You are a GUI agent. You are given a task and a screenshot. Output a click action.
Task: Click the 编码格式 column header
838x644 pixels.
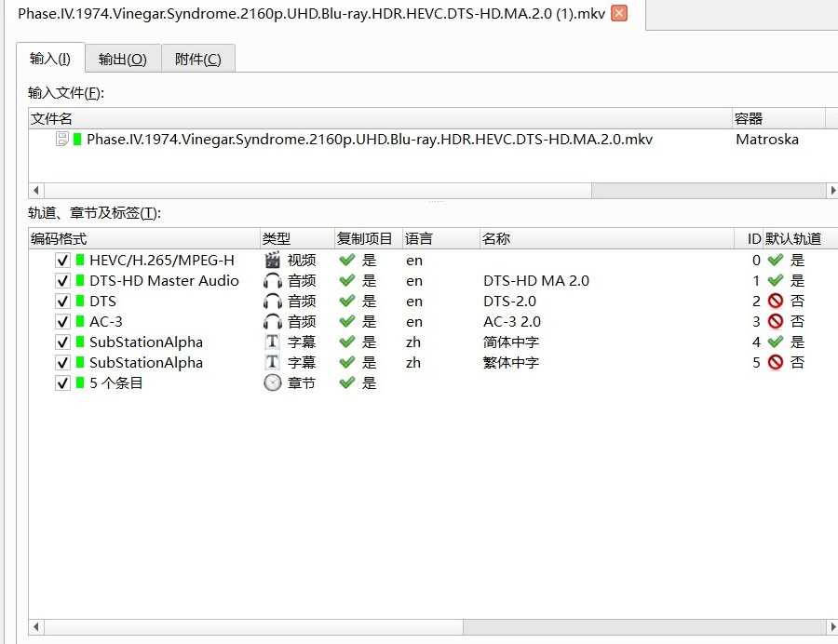coord(143,238)
